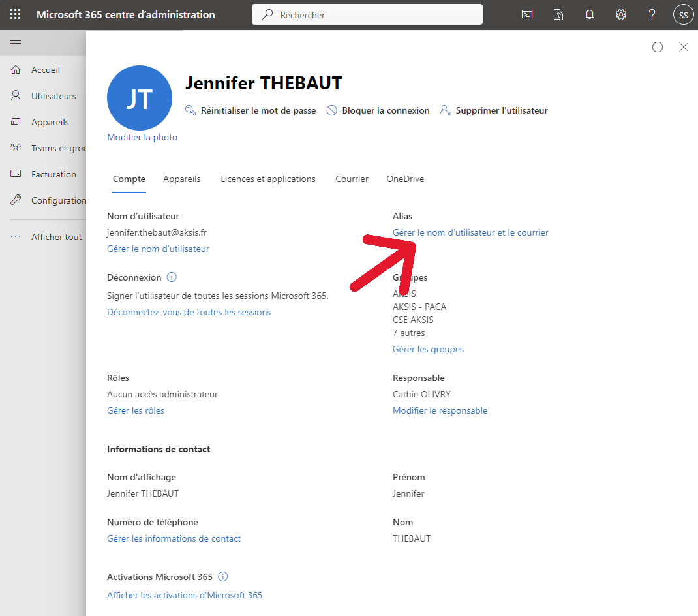This screenshot has width=698, height=616.
Task: Open Configuration navigation item
Action: click(59, 200)
